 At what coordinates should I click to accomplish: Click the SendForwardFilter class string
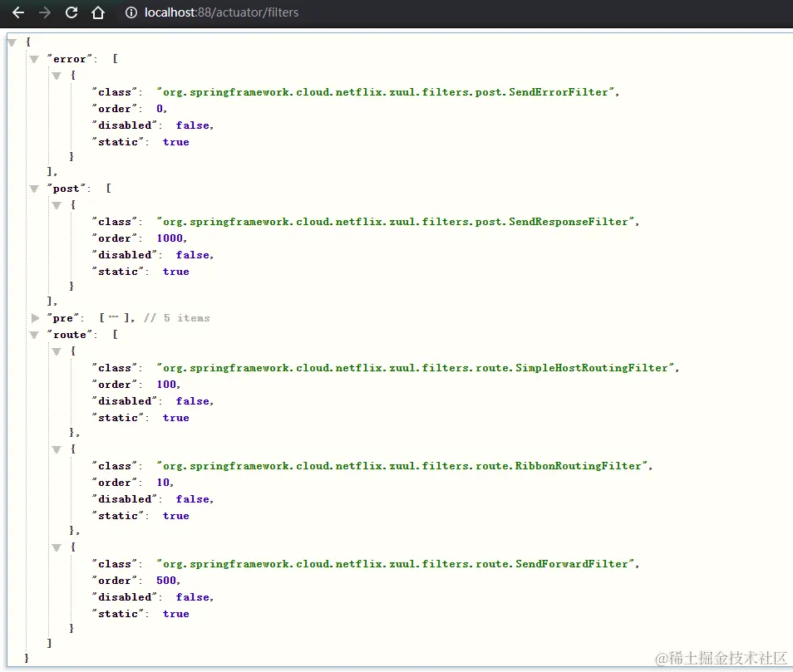[x=396, y=564]
